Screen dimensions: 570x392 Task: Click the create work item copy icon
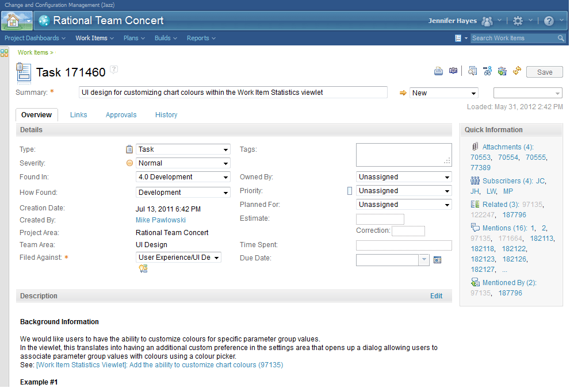(x=502, y=71)
